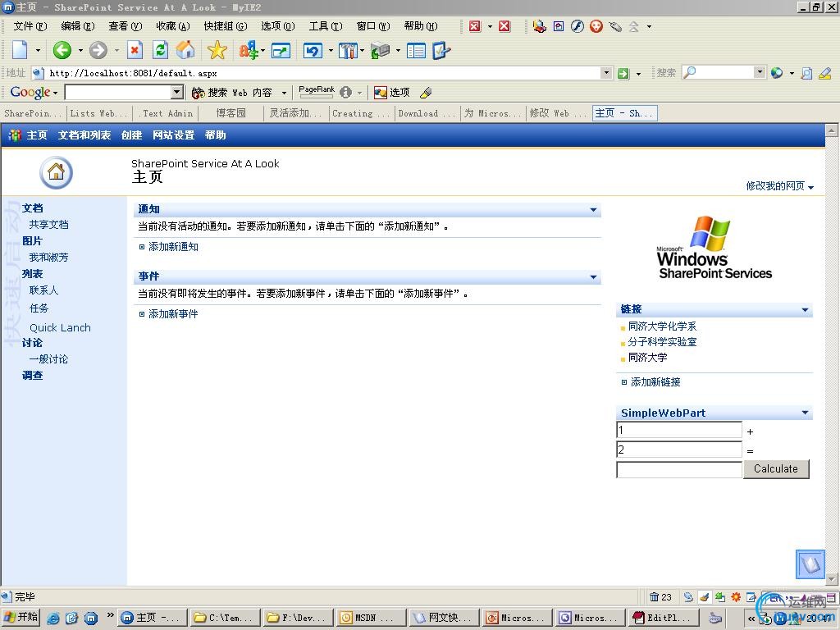Screen dimensions: 840x630
Task: Click the gray Forward arrow button
Action: click(98, 50)
